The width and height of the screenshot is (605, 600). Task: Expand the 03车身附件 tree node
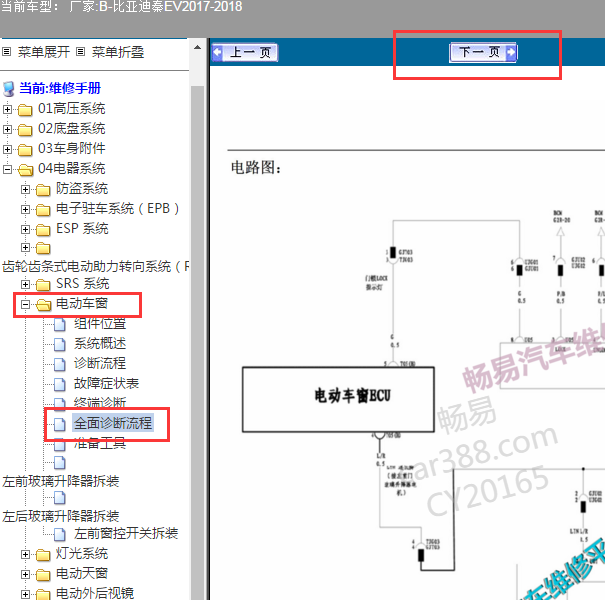(x=7, y=149)
